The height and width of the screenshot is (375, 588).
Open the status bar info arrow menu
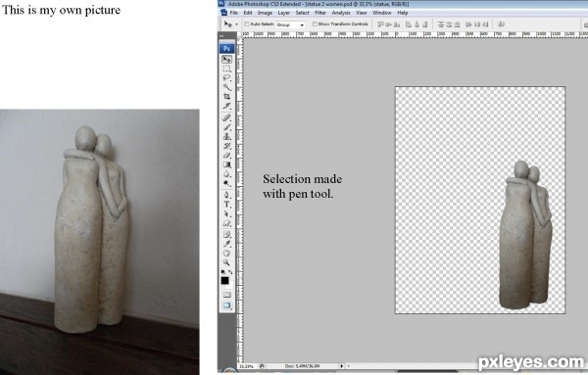tap(342, 365)
